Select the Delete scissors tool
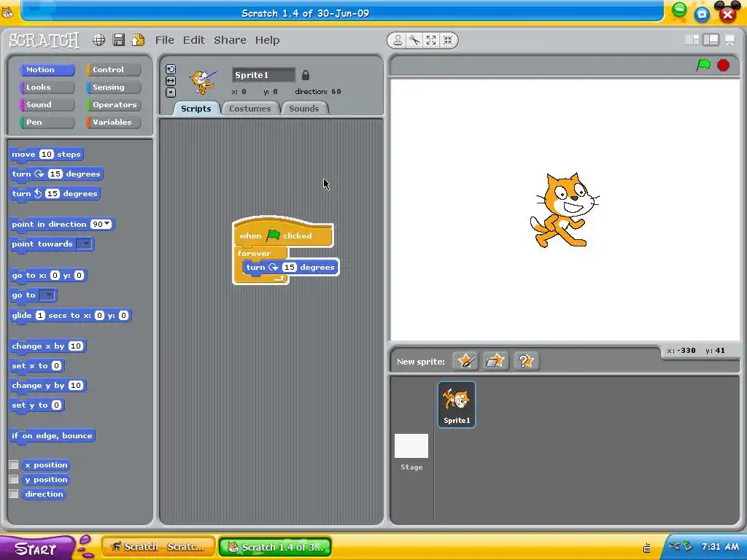The width and height of the screenshot is (747, 560). pyautogui.click(x=414, y=41)
